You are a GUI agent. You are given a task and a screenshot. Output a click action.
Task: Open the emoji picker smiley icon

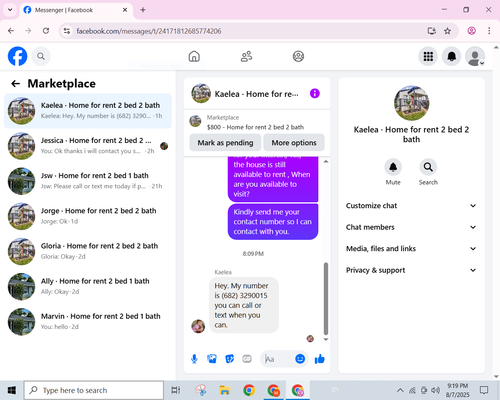[x=300, y=359]
